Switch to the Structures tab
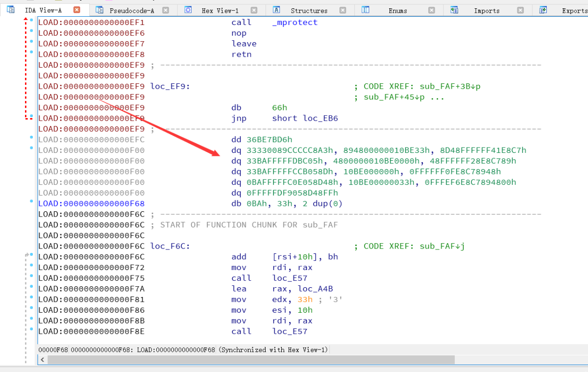Screen dimensions: 588x372 point(309,10)
